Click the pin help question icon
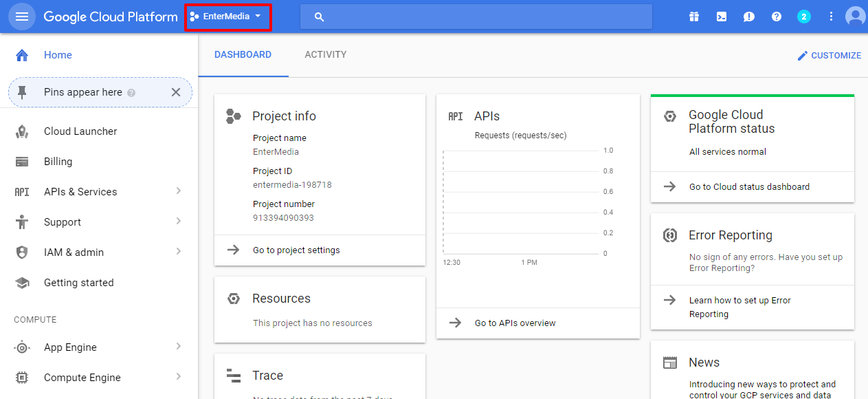 131,93
